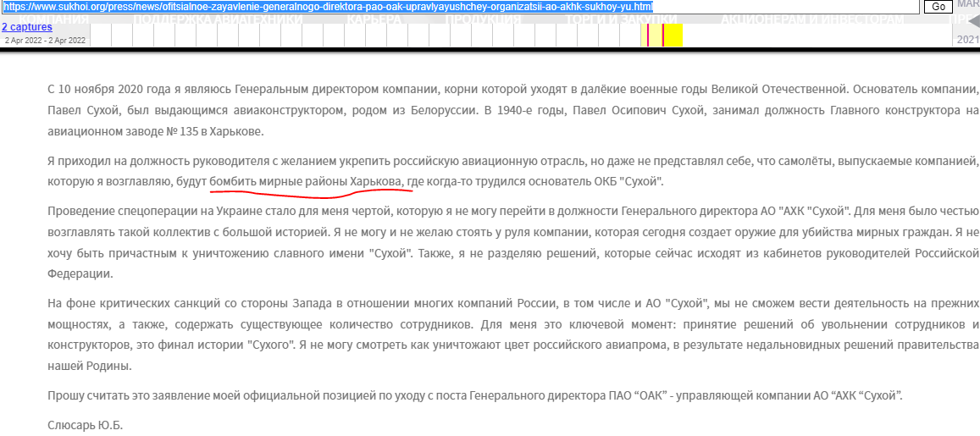This screenshot has width=980, height=436.
Task: Click the first red capture marker on timeline
Action: pos(647,35)
